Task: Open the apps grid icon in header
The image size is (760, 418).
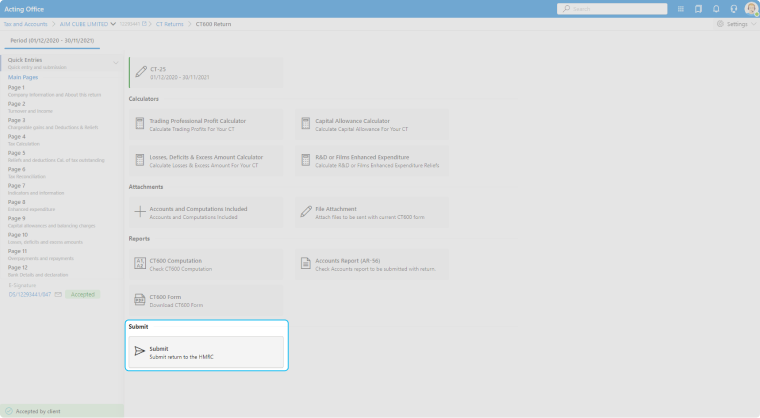Action: point(680,9)
